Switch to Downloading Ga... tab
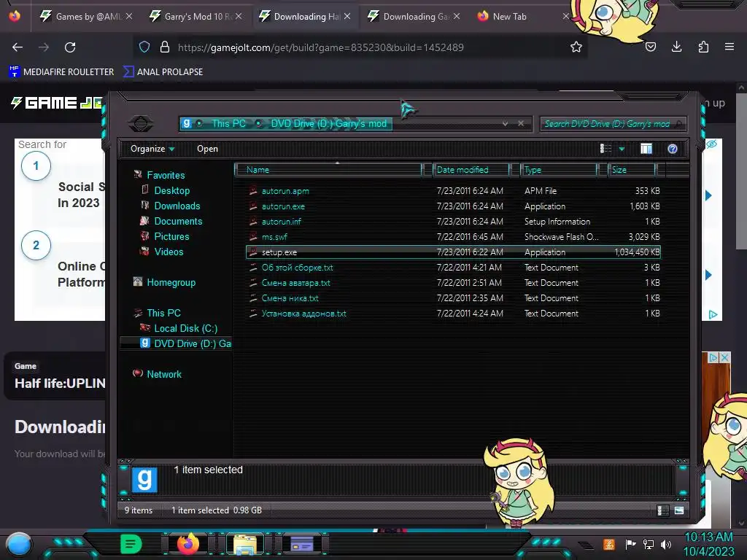The height and width of the screenshot is (560, 747). tap(414, 16)
